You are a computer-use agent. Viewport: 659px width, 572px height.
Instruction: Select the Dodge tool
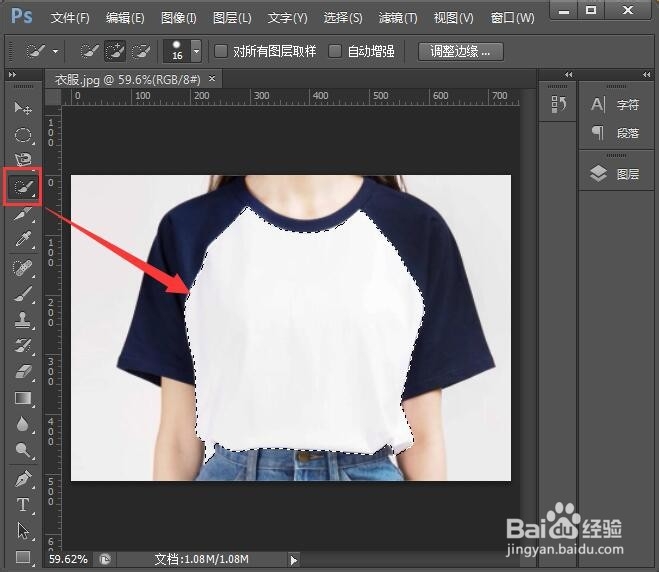point(23,450)
